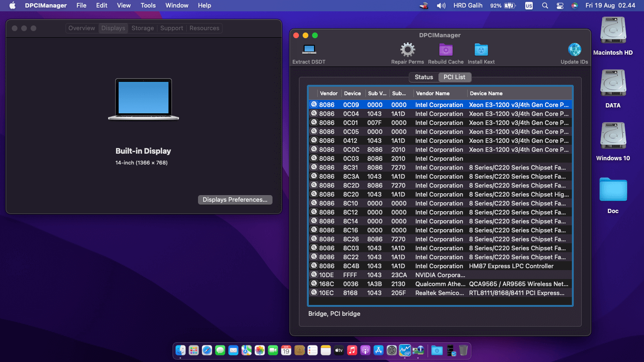Launch Safari from the Dock
The image size is (644, 362).
pyautogui.click(x=207, y=350)
